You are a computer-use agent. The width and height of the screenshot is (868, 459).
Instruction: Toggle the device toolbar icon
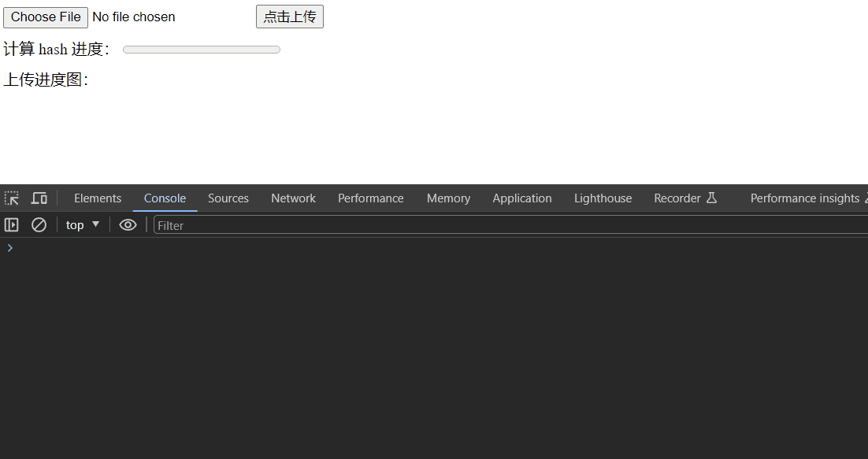pyautogui.click(x=39, y=198)
